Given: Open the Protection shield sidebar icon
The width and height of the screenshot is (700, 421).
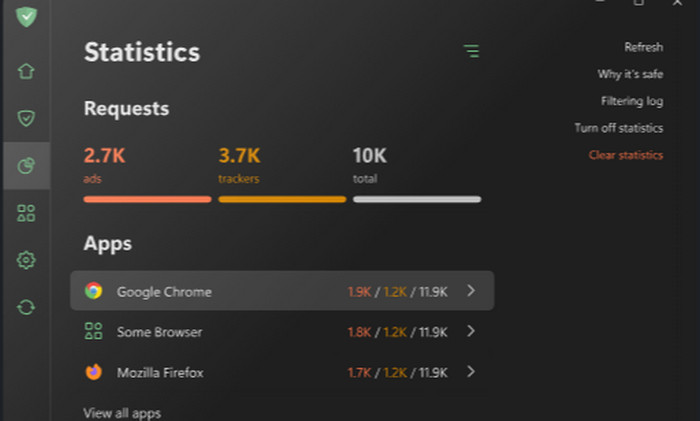Looking at the screenshot, I should pyautogui.click(x=26, y=119).
